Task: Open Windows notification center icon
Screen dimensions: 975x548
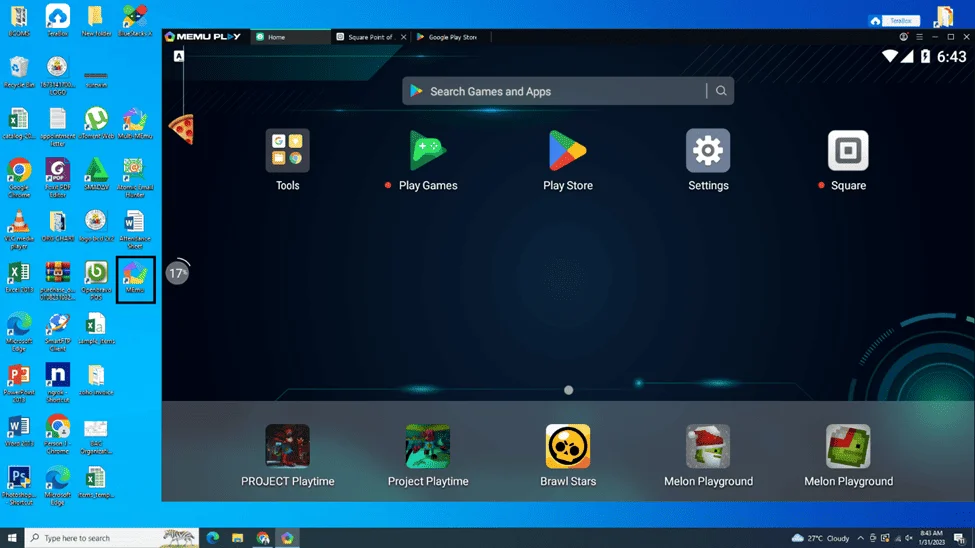Action: tap(959, 538)
